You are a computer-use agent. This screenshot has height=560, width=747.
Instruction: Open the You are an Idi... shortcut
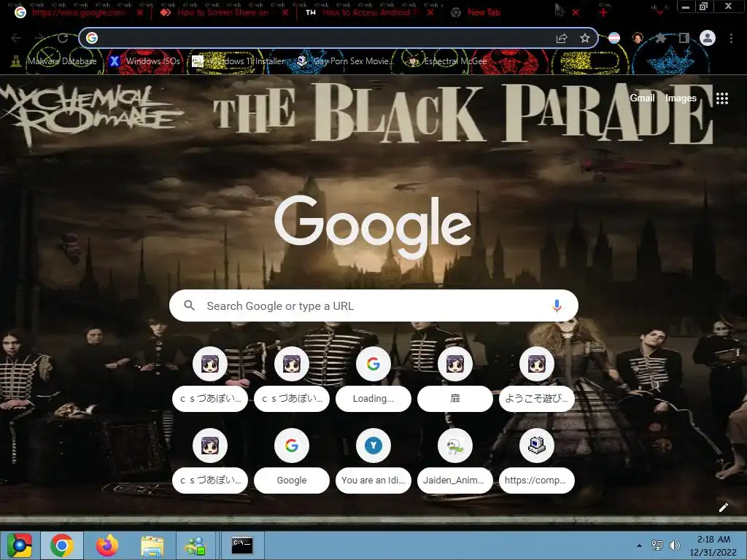[x=373, y=460]
